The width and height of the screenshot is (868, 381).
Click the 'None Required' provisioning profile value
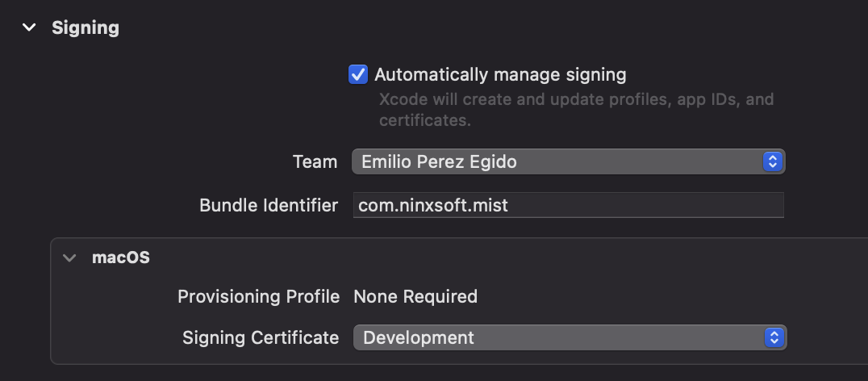(x=415, y=297)
